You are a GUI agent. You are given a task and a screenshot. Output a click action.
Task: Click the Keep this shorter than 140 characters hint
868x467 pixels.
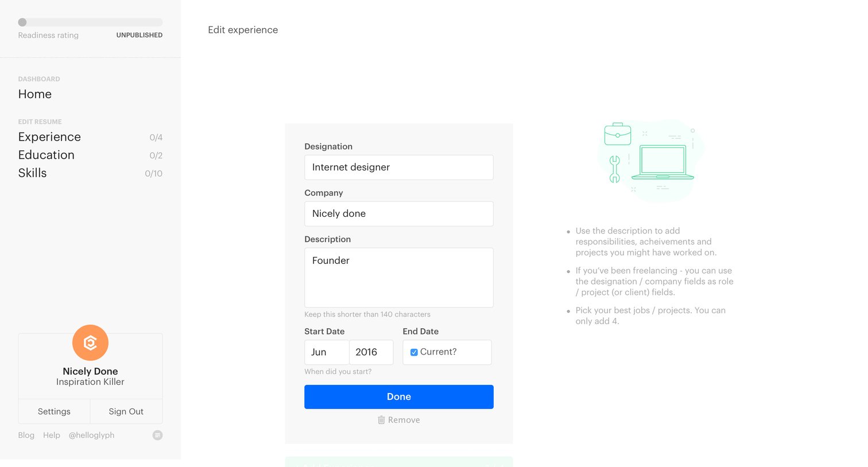pyautogui.click(x=367, y=314)
